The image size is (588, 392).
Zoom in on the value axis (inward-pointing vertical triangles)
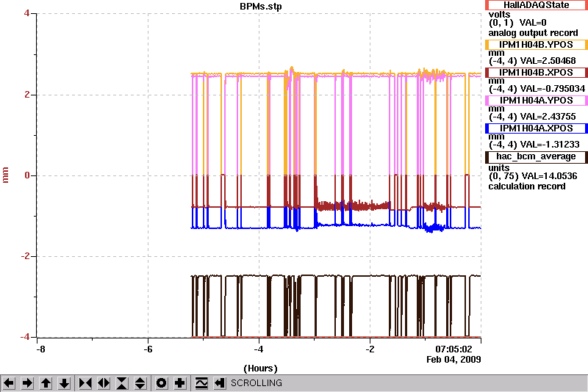122,383
